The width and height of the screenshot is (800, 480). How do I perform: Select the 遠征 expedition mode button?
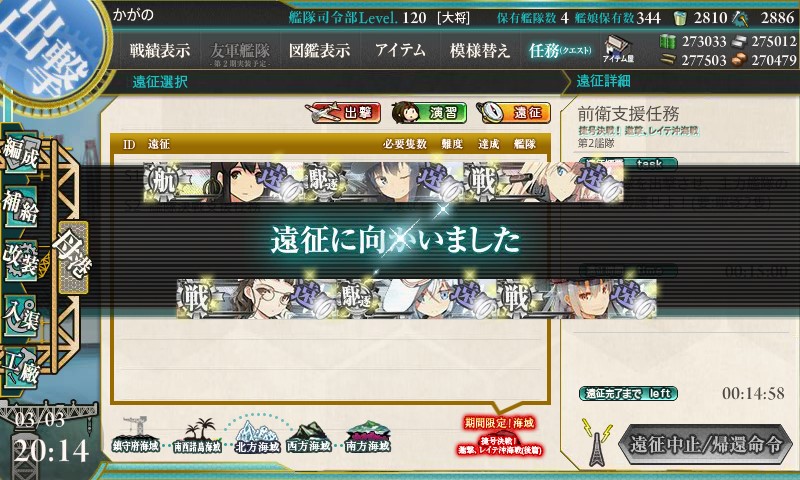coord(513,112)
